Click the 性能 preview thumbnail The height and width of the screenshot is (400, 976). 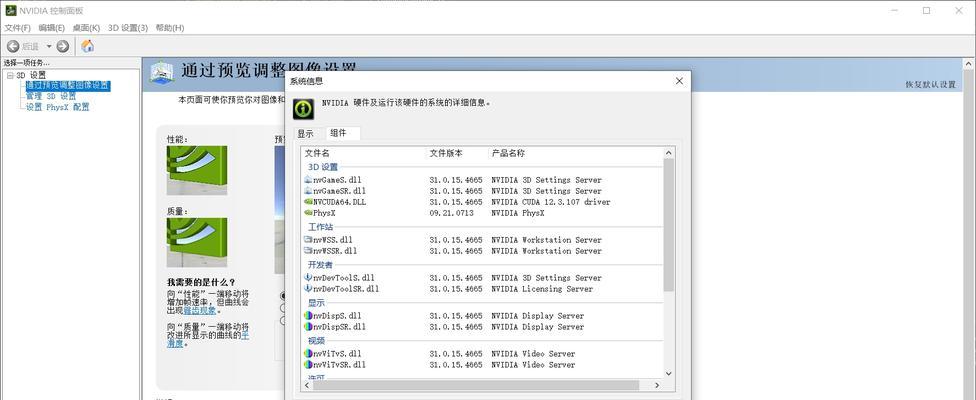click(x=197, y=170)
